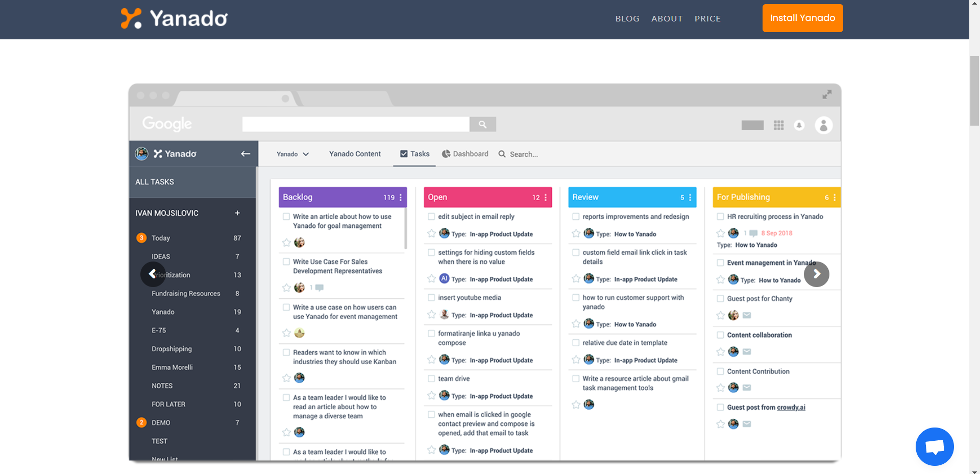980x474 pixels.
Task: Check 'Write Use Case For Sales' task
Action: coord(286,262)
